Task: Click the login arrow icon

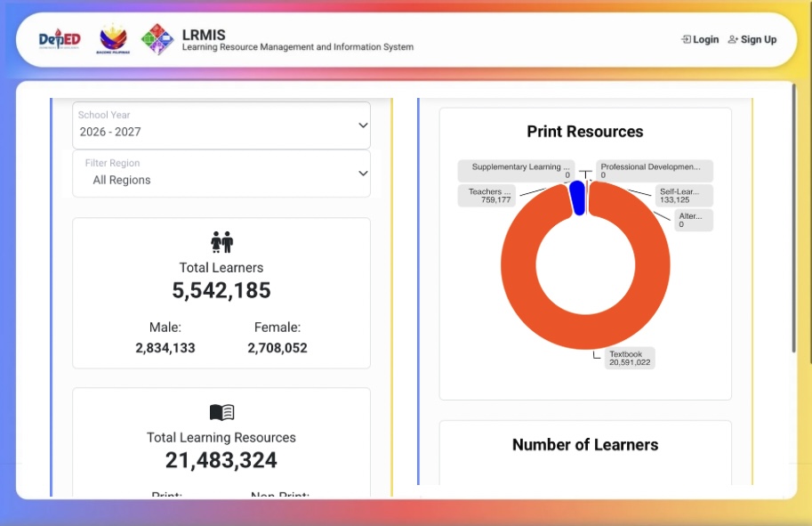Action: [686, 39]
